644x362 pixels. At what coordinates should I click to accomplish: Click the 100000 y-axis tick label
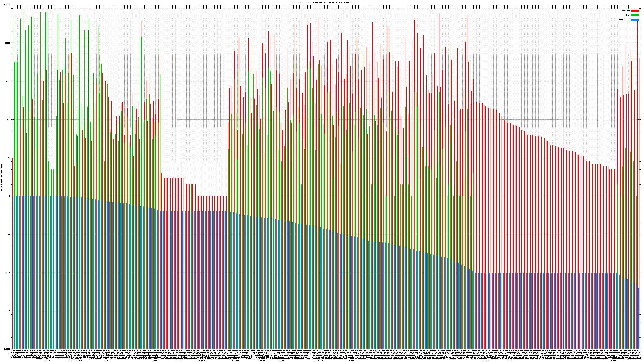point(7,5)
